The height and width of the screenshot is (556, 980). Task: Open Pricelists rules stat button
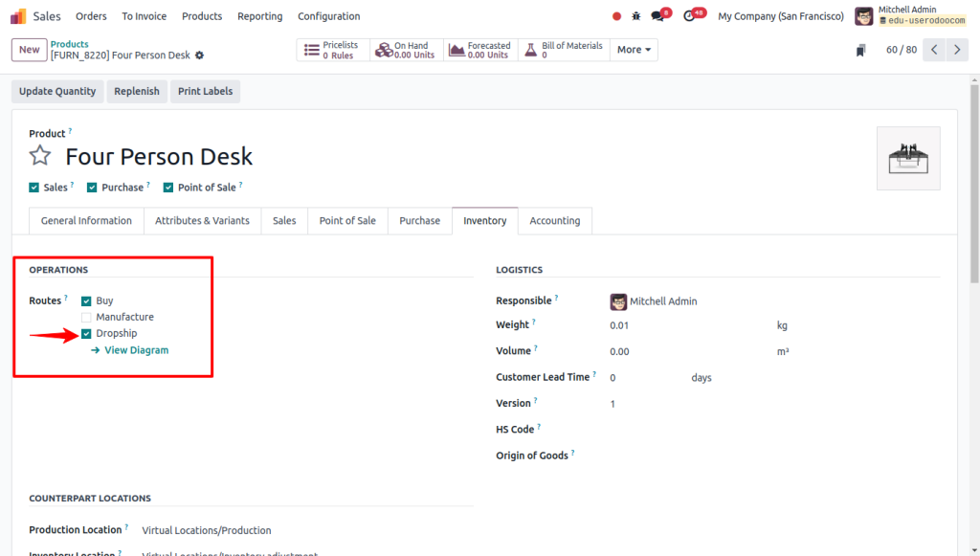click(333, 50)
